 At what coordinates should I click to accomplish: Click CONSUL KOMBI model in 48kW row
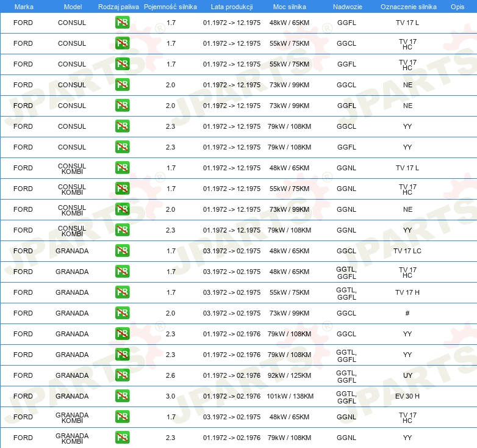(72, 168)
